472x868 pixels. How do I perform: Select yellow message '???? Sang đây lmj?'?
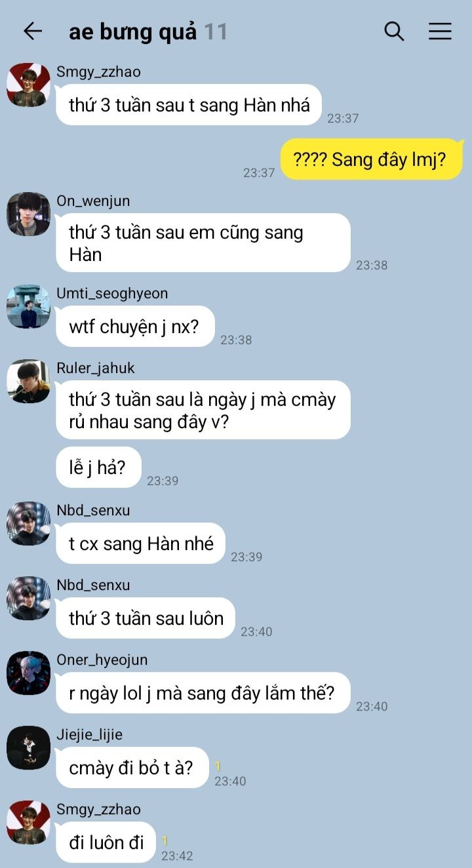pyautogui.click(x=372, y=159)
